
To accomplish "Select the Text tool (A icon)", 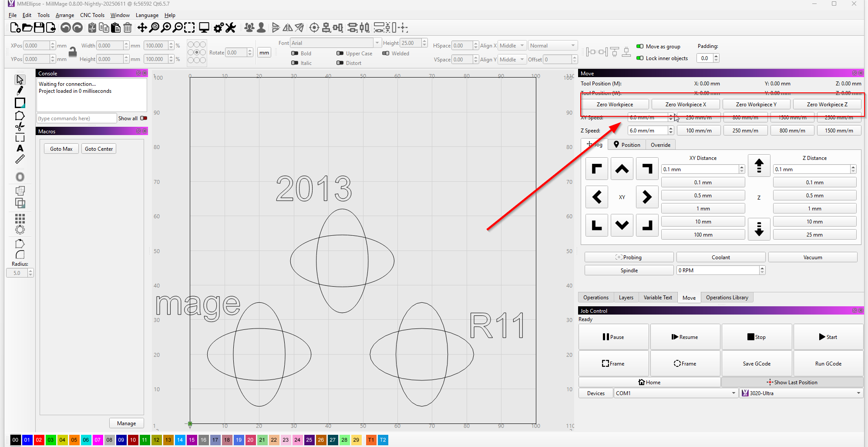I will click(20, 149).
